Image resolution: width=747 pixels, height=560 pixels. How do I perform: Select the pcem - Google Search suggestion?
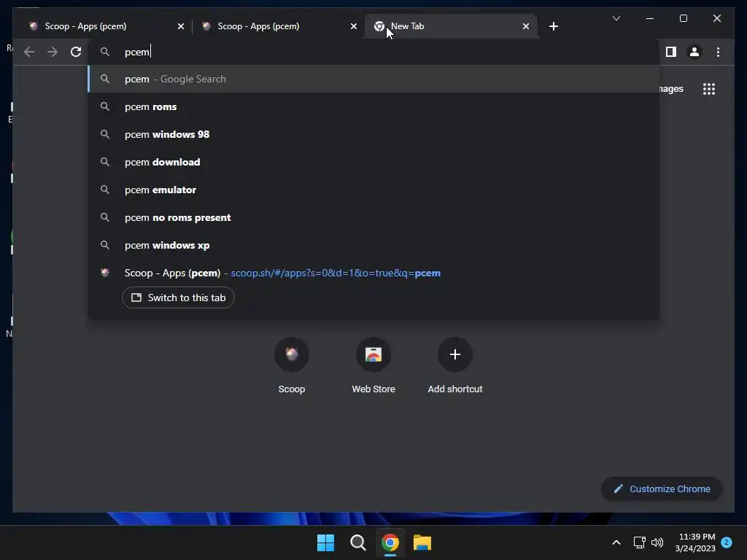tap(373, 79)
